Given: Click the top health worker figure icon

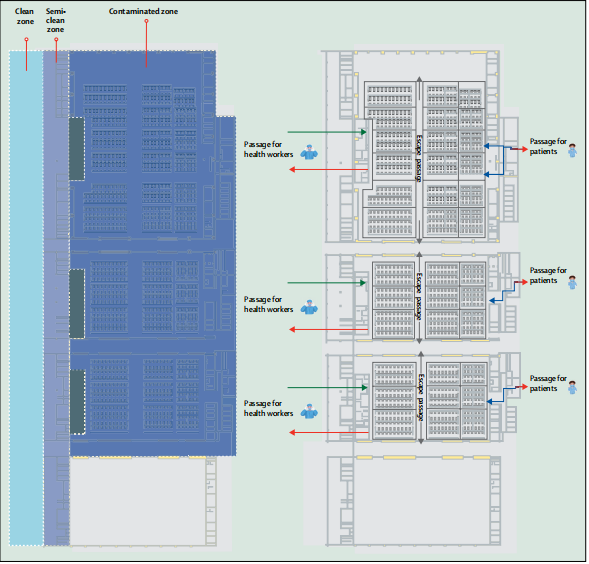Looking at the screenshot, I should (x=310, y=152).
